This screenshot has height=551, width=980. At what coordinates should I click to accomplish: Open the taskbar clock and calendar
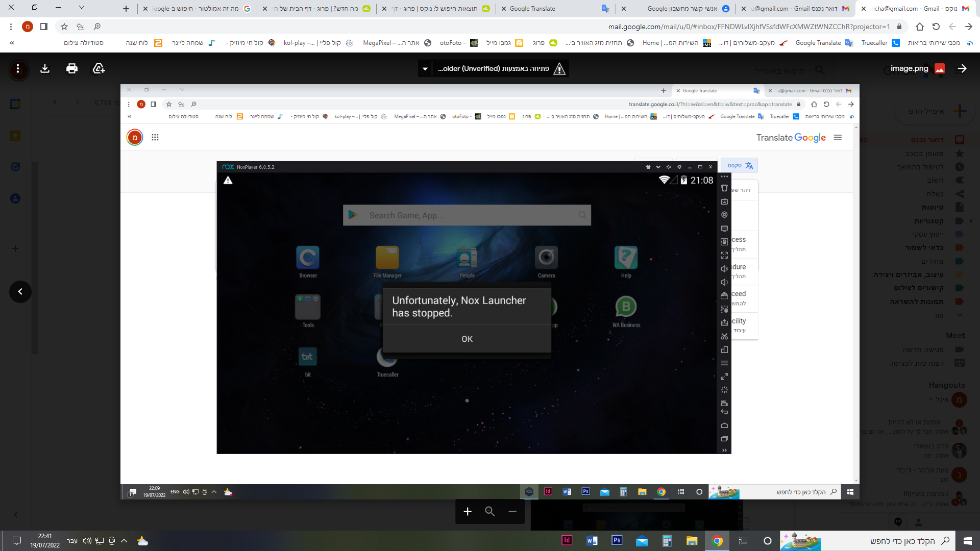[x=45, y=541]
